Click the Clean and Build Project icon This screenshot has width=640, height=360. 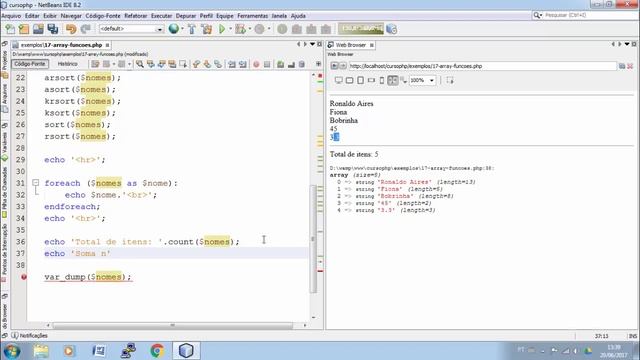pos(207,29)
